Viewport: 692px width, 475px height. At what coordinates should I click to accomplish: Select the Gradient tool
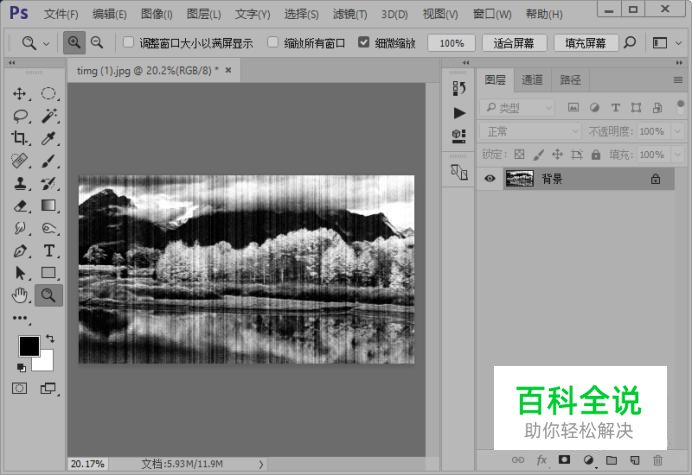click(x=49, y=206)
